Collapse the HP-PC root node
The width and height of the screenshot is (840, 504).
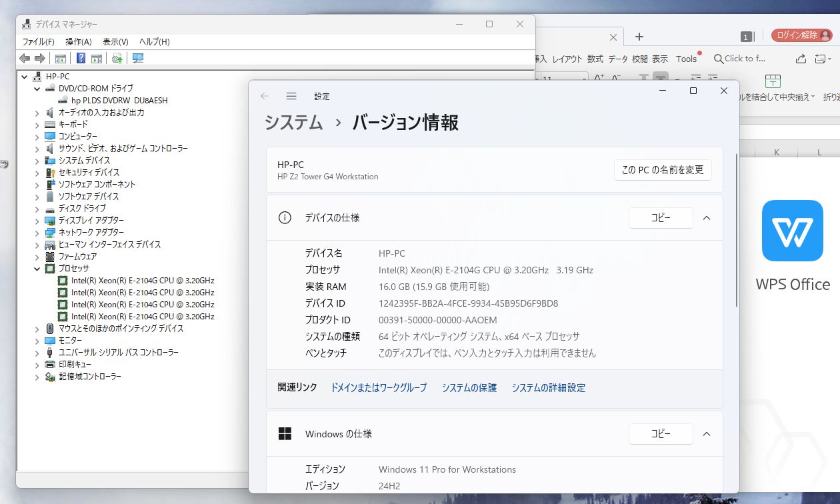click(x=25, y=77)
